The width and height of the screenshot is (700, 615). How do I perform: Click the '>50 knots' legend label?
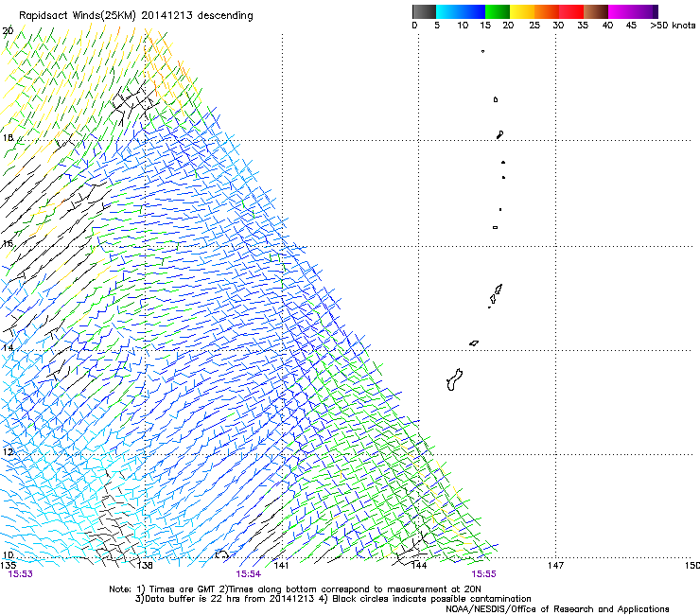[673, 26]
